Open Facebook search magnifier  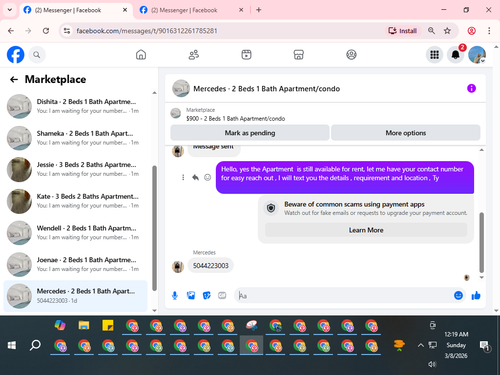pyautogui.click(x=37, y=55)
